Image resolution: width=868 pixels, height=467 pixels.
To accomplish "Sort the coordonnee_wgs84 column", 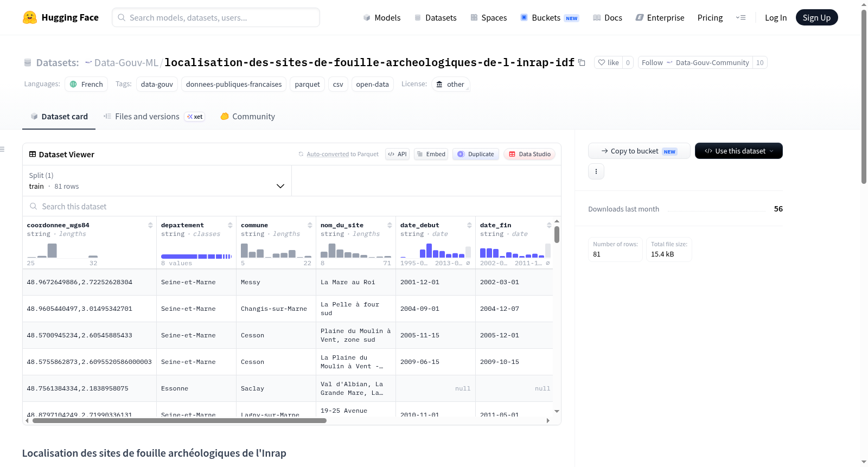I will point(150,225).
